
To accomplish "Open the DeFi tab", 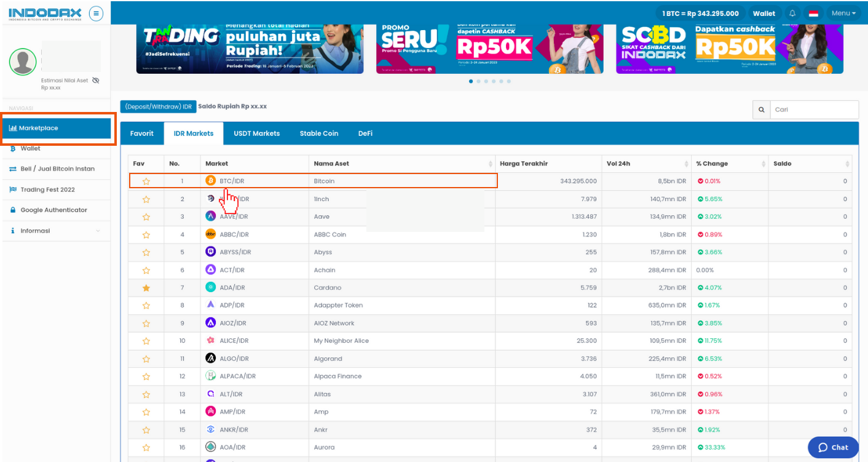I will pos(365,133).
